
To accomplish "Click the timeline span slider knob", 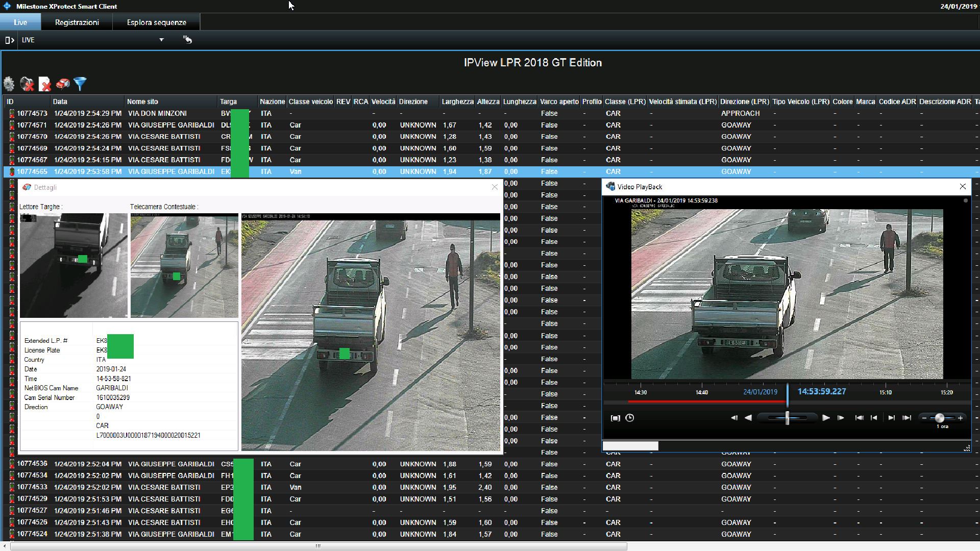I will tap(940, 418).
